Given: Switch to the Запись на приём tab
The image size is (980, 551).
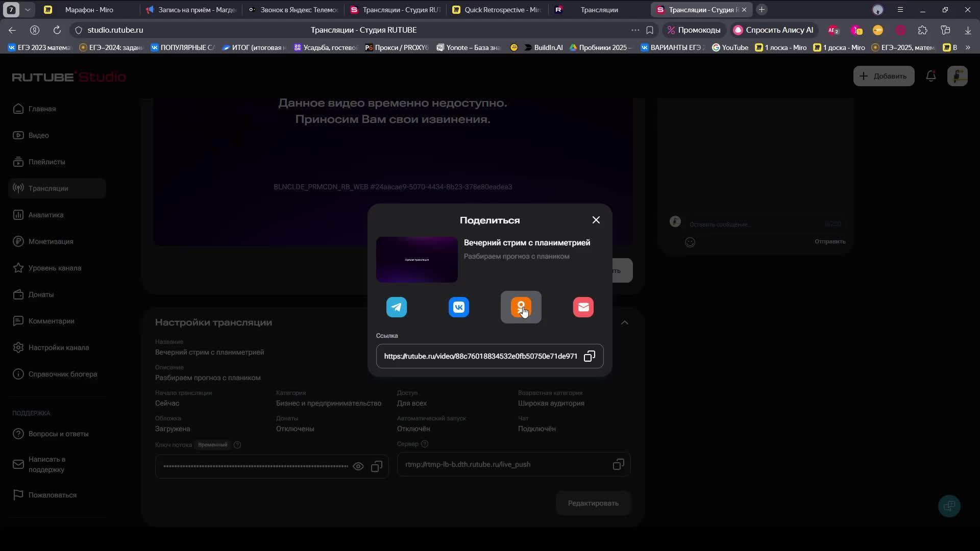Looking at the screenshot, I should pos(191,10).
